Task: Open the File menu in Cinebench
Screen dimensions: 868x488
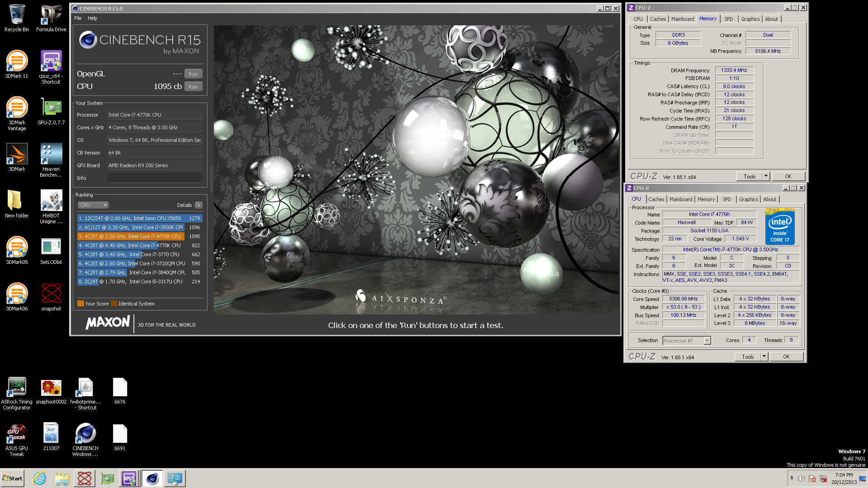Action: click(x=78, y=18)
